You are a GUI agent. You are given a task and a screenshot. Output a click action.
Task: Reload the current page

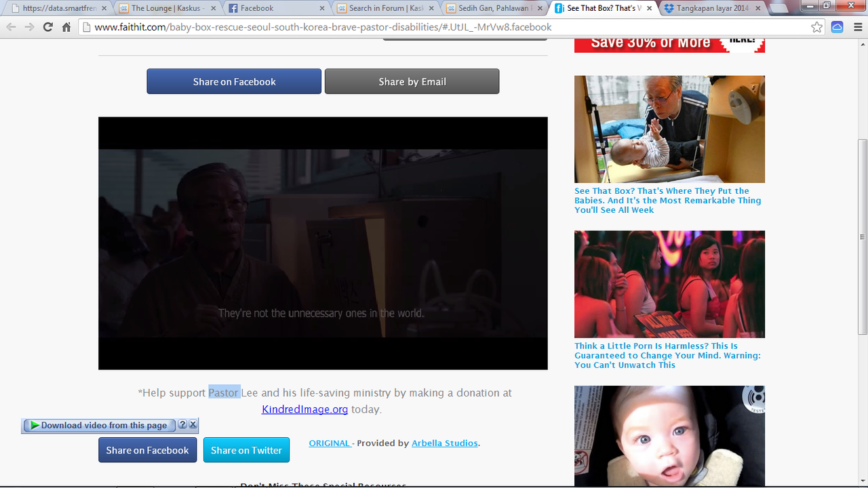pyautogui.click(x=47, y=27)
